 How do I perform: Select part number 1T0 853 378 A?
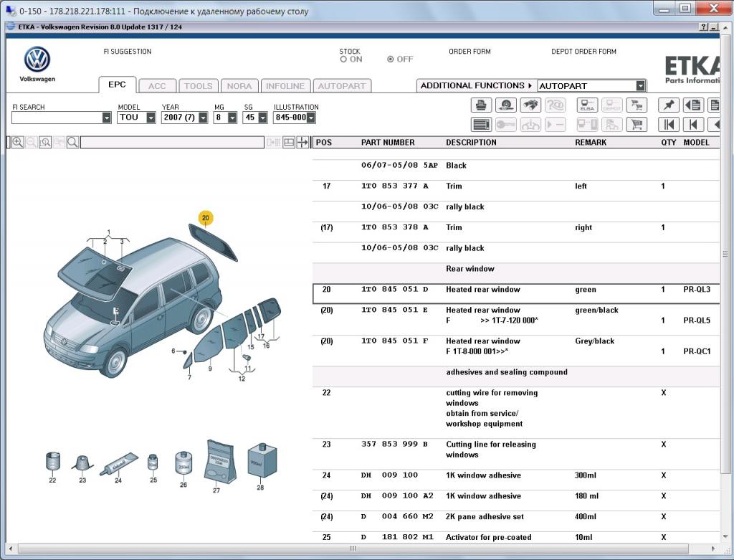point(395,227)
